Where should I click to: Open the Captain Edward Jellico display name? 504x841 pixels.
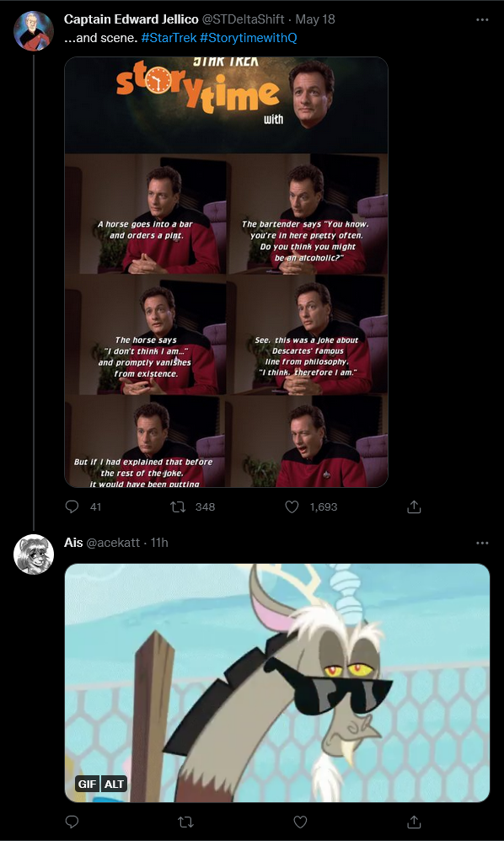131,19
